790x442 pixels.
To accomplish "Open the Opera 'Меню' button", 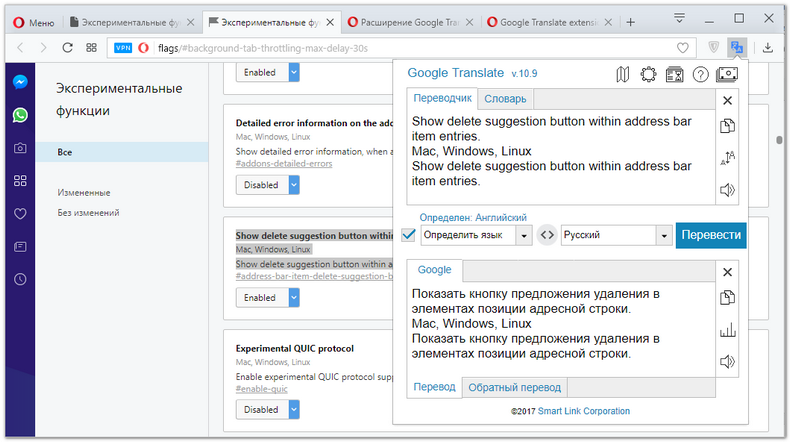I will pyautogui.click(x=34, y=22).
